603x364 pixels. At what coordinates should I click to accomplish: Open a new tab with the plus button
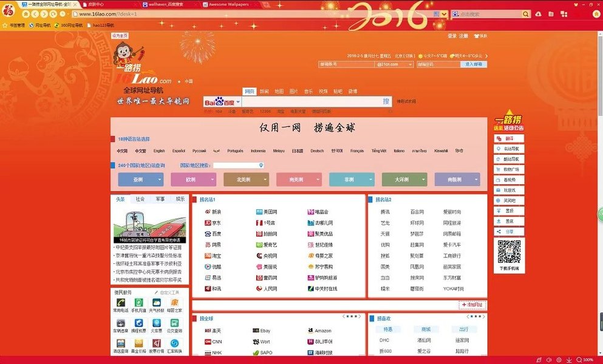tap(266, 5)
